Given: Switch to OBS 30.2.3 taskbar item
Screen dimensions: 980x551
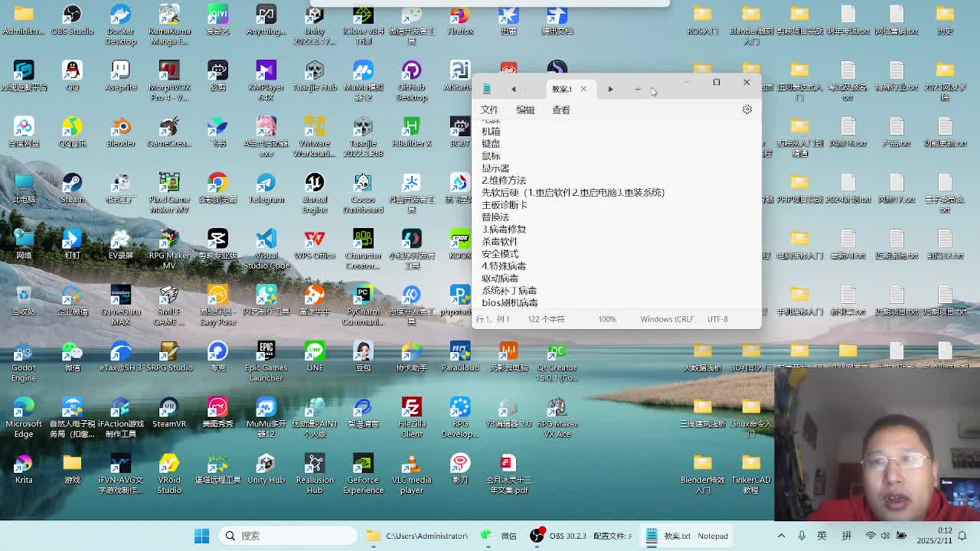Looking at the screenshot, I should (x=582, y=536).
